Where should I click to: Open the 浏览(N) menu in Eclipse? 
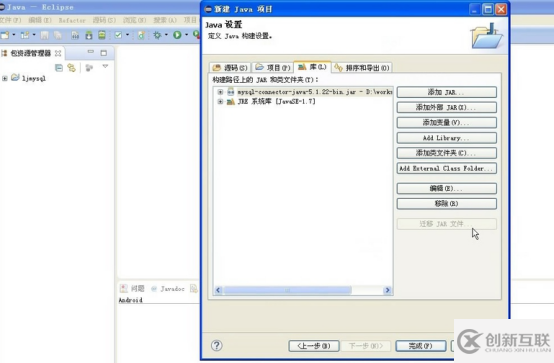point(135,20)
